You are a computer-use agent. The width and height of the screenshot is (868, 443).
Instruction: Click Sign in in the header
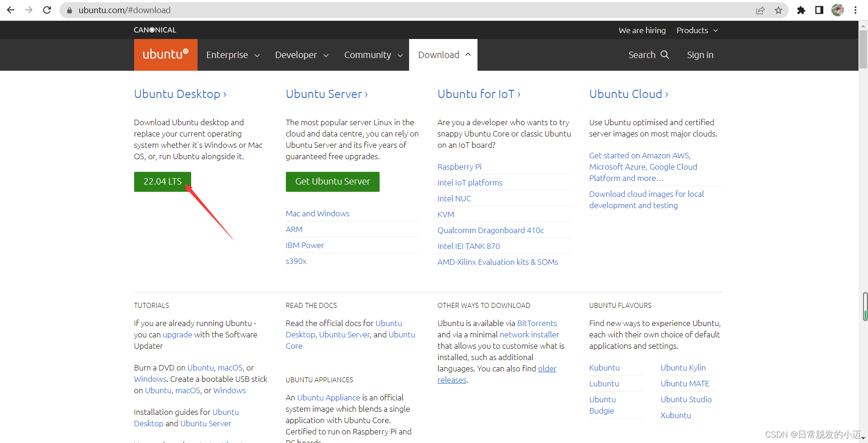point(700,55)
